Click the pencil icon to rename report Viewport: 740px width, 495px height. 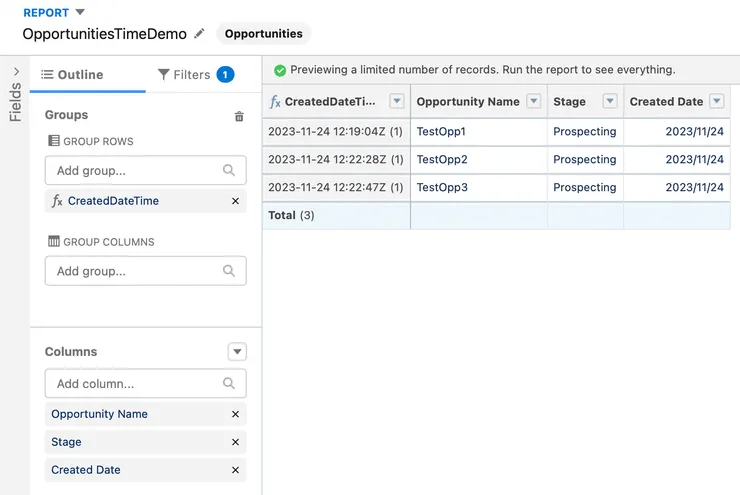(x=200, y=33)
